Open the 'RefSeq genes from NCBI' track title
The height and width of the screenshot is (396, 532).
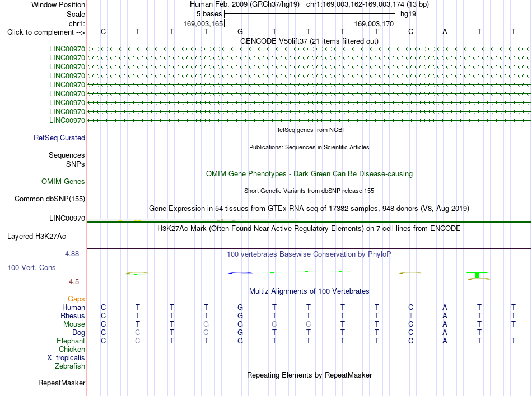coord(309,130)
